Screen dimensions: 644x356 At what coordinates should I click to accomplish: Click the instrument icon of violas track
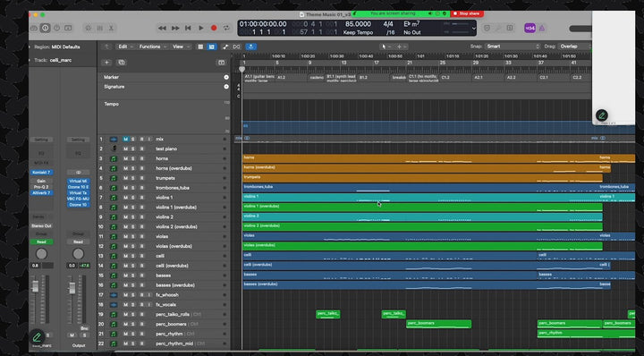click(x=114, y=236)
